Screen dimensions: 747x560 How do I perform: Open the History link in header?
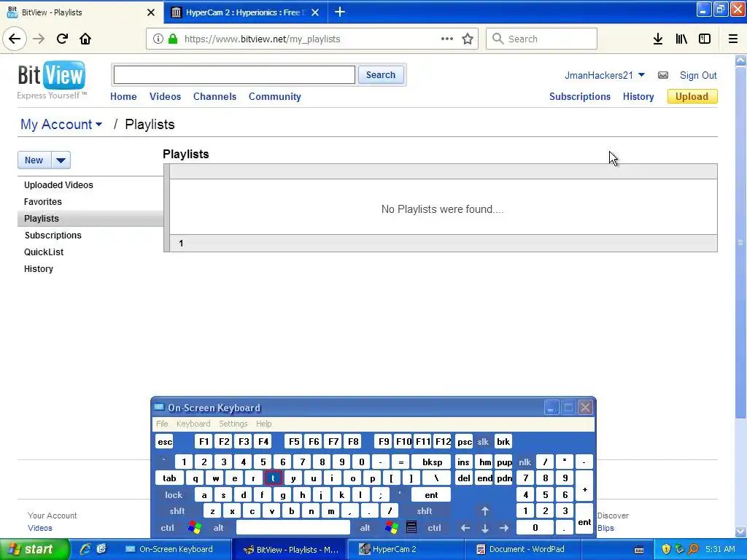click(x=638, y=96)
